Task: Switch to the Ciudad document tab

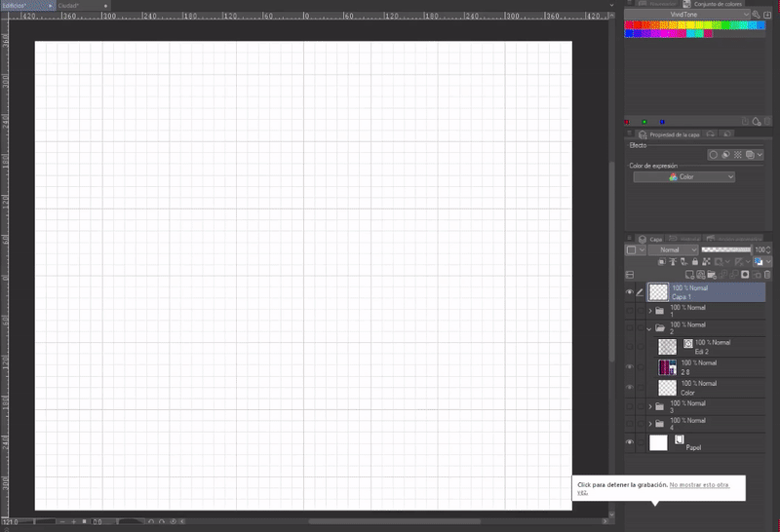Action: tap(83, 6)
